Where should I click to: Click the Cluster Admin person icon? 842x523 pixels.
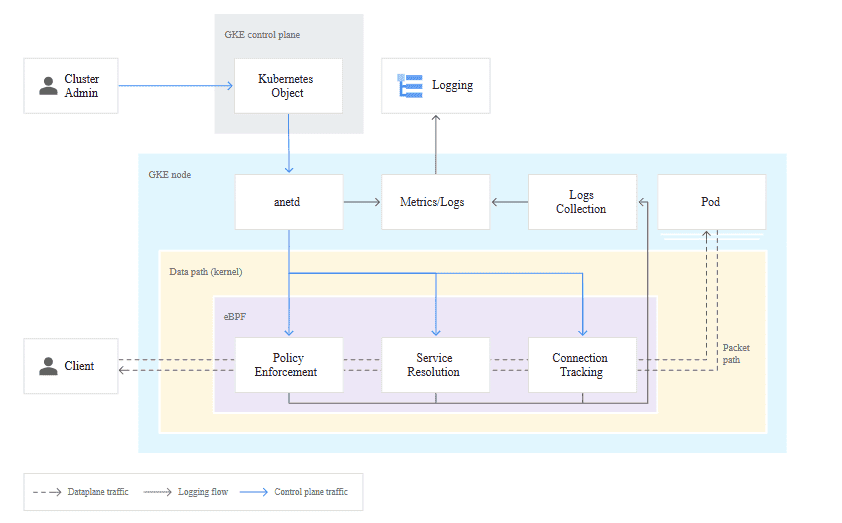pos(48,86)
